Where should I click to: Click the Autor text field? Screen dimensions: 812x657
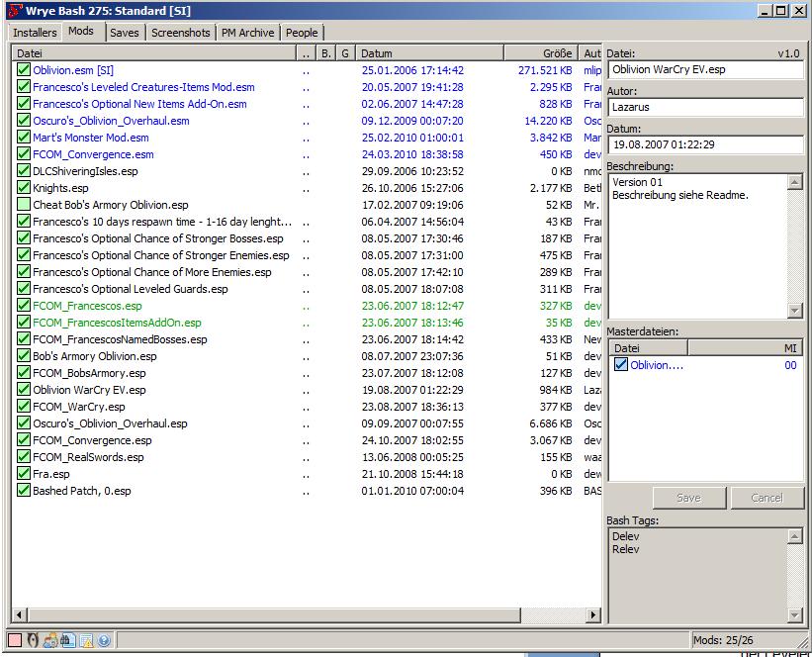[x=704, y=107]
